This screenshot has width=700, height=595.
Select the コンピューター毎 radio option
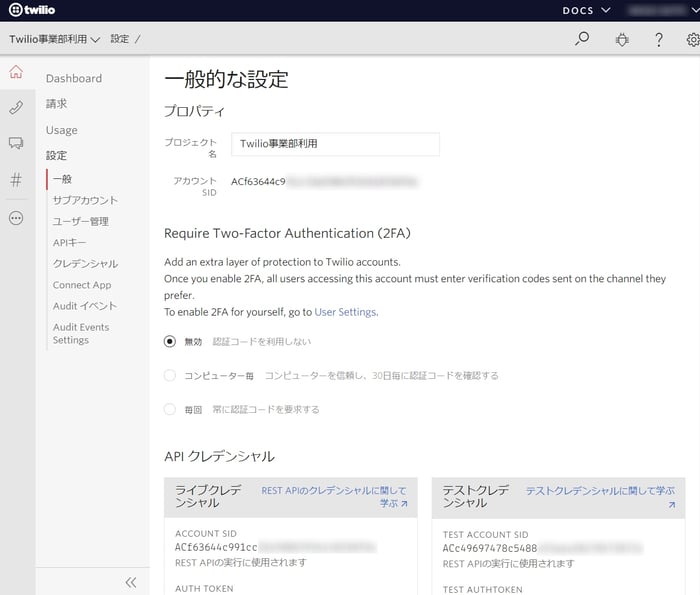[x=170, y=375]
